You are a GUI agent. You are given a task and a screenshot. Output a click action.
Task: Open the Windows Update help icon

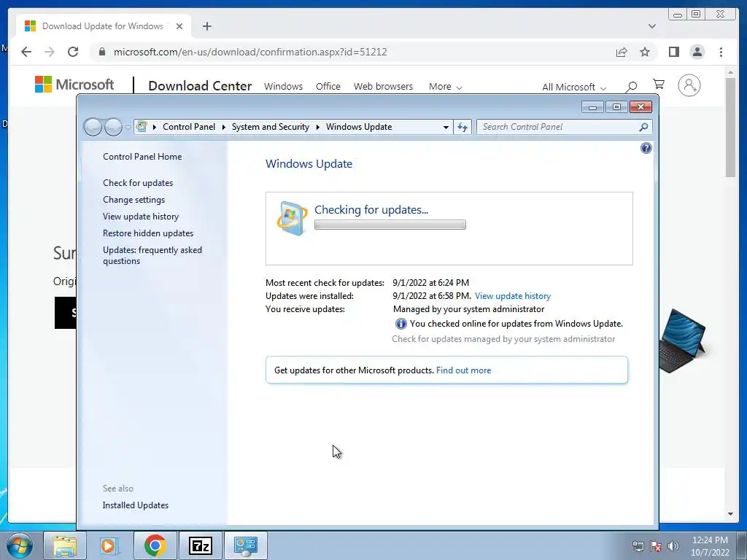646,148
